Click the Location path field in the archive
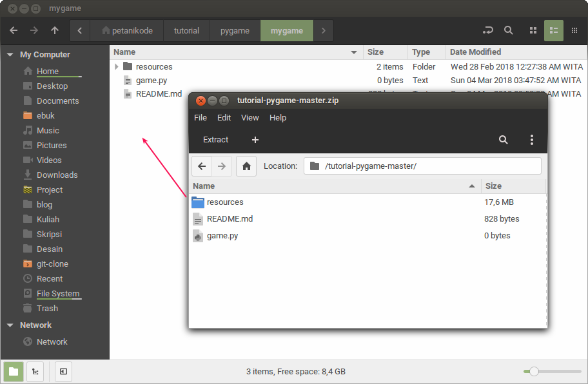The height and width of the screenshot is (384, 588). pos(419,166)
